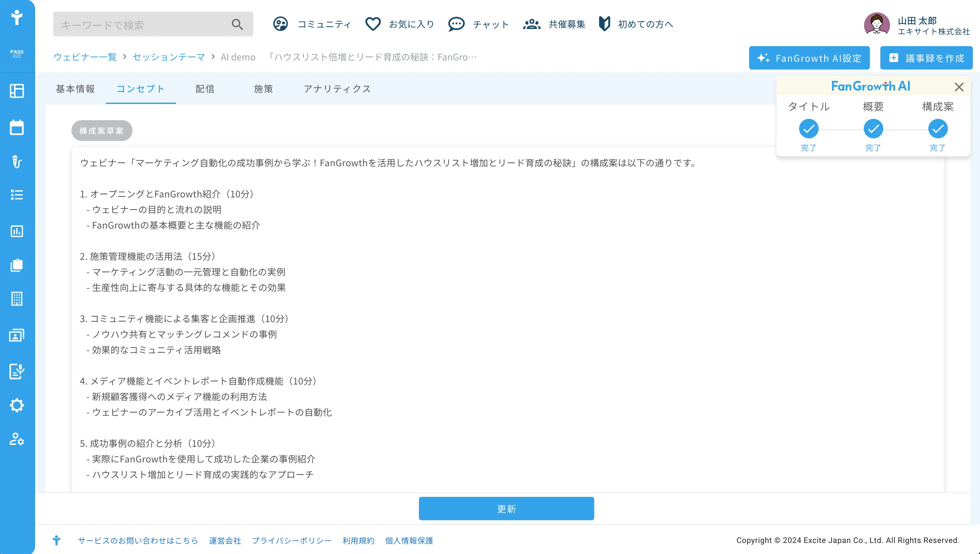The height and width of the screenshot is (554, 980).
Task: Open the bar chart analytics sidebar icon
Action: (x=17, y=231)
